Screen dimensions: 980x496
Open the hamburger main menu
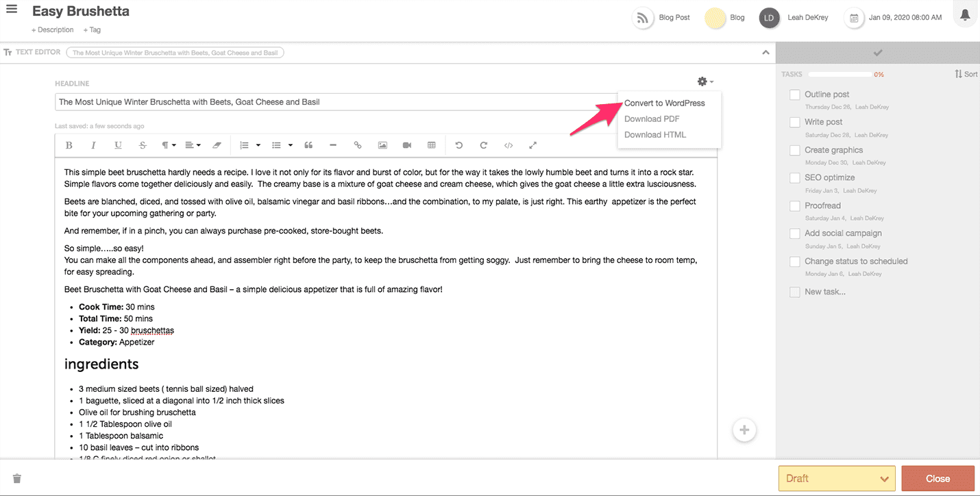pyautogui.click(x=12, y=10)
